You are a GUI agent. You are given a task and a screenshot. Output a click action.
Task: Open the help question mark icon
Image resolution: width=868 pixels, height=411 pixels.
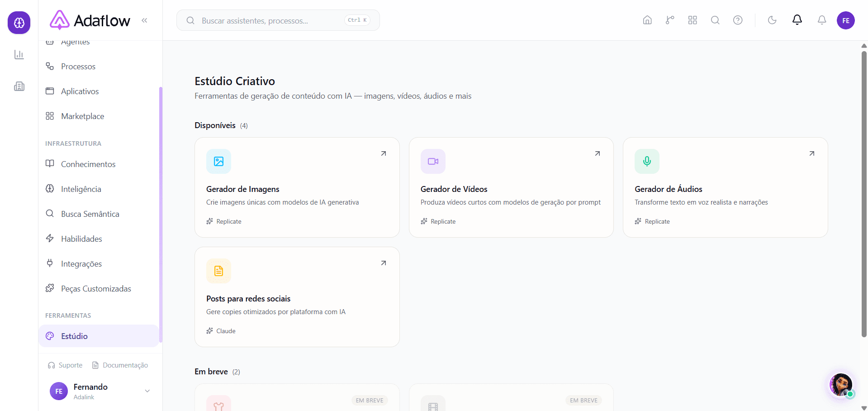coord(738,20)
